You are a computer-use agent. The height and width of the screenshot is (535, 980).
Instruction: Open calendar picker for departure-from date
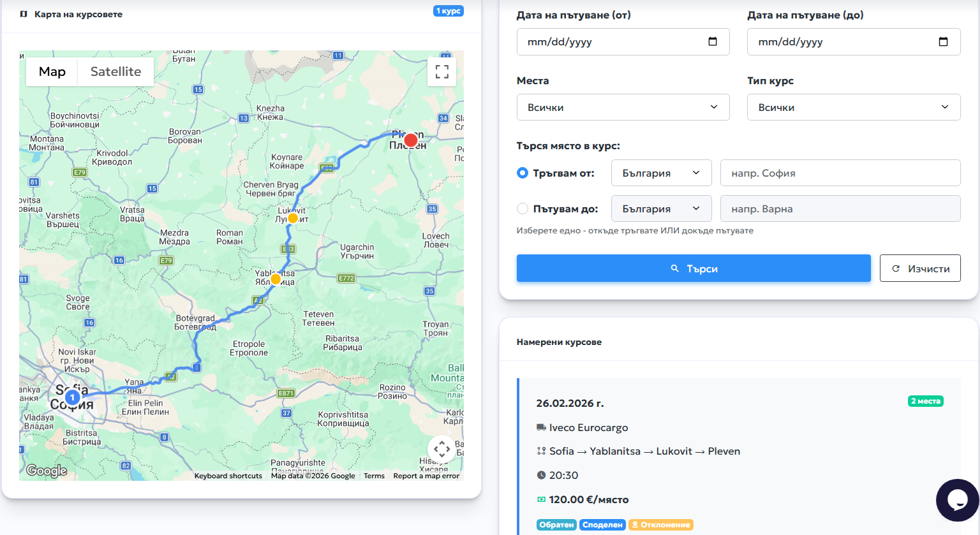(713, 41)
